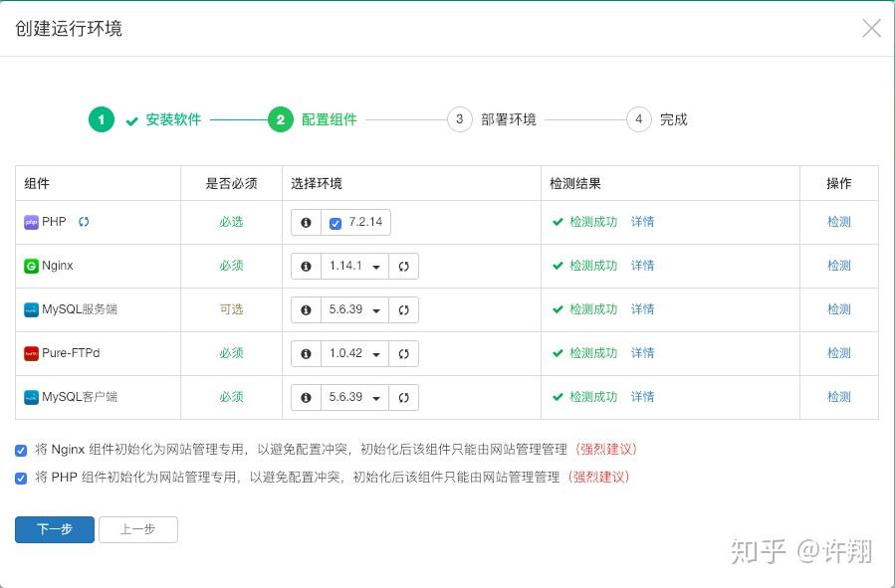The image size is (895, 588).
Task: Click 检测 in the MySQL客户端 row
Action: pyautogui.click(x=838, y=397)
